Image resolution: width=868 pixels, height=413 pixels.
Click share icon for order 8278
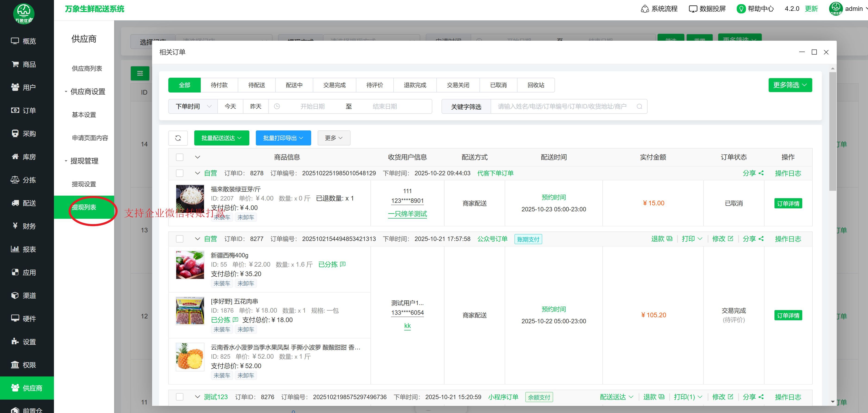coord(761,173)
